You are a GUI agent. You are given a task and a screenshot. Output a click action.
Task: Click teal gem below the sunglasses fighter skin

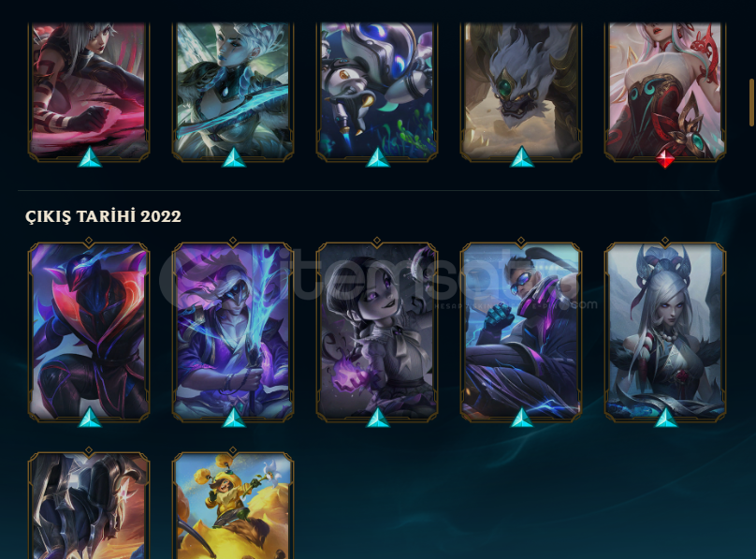pyautogui.click(x=522, y=418)
